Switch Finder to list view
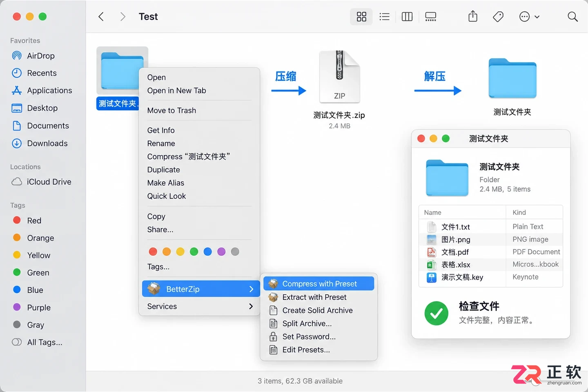The height and width of the screenshot is (392, 588). coord(384,17)
